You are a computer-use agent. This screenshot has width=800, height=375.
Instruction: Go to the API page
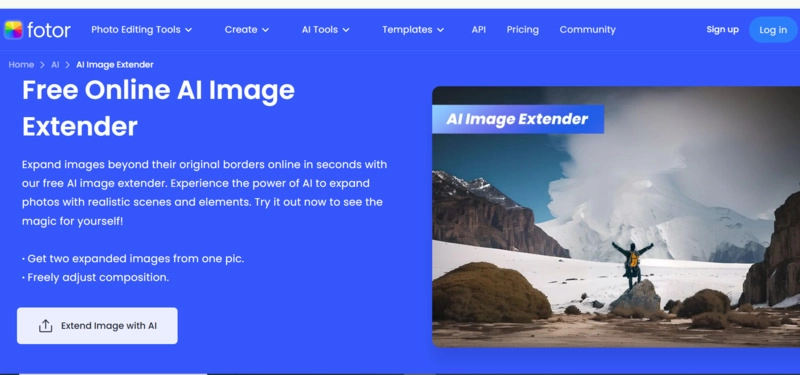479,30
